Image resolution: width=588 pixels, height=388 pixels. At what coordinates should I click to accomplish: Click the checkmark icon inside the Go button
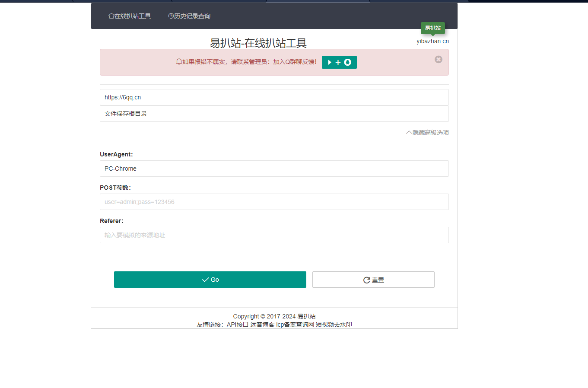coord(205,279)
